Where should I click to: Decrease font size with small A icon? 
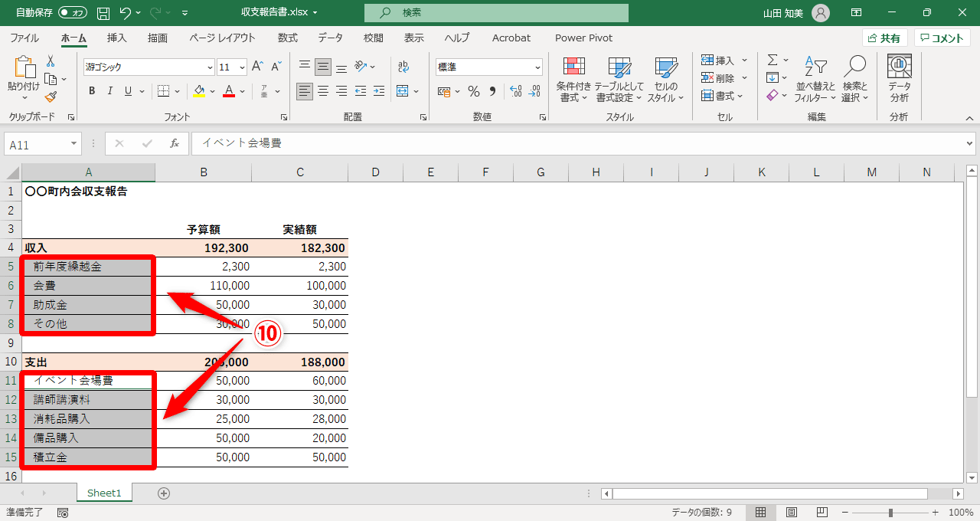pyautogui.click(x=276, y=67)
